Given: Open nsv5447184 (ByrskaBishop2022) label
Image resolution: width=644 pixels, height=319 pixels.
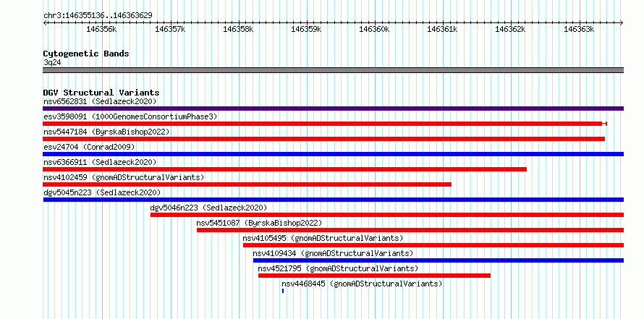Looking at the screenshot, I should (x=106, y=132).
